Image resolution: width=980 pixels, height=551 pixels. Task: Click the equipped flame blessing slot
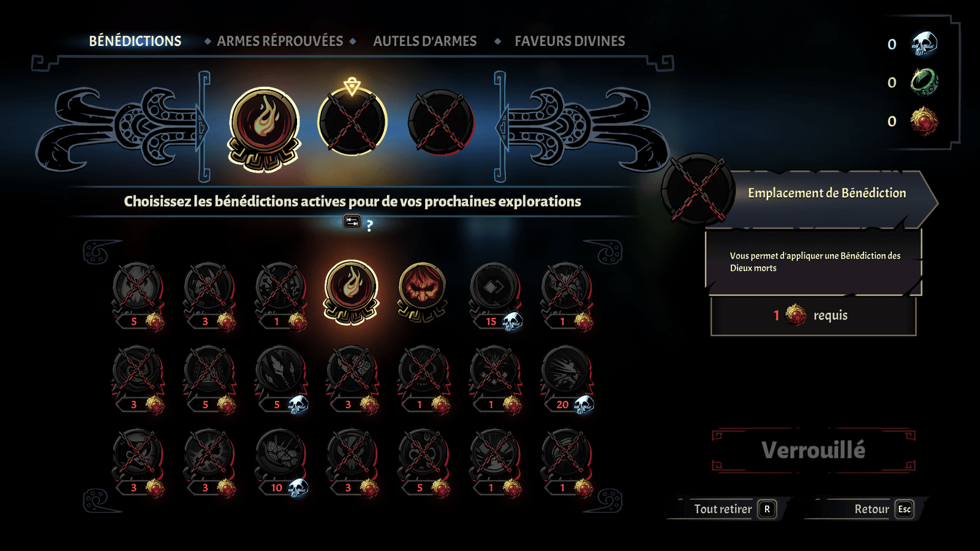pos(264,129)
